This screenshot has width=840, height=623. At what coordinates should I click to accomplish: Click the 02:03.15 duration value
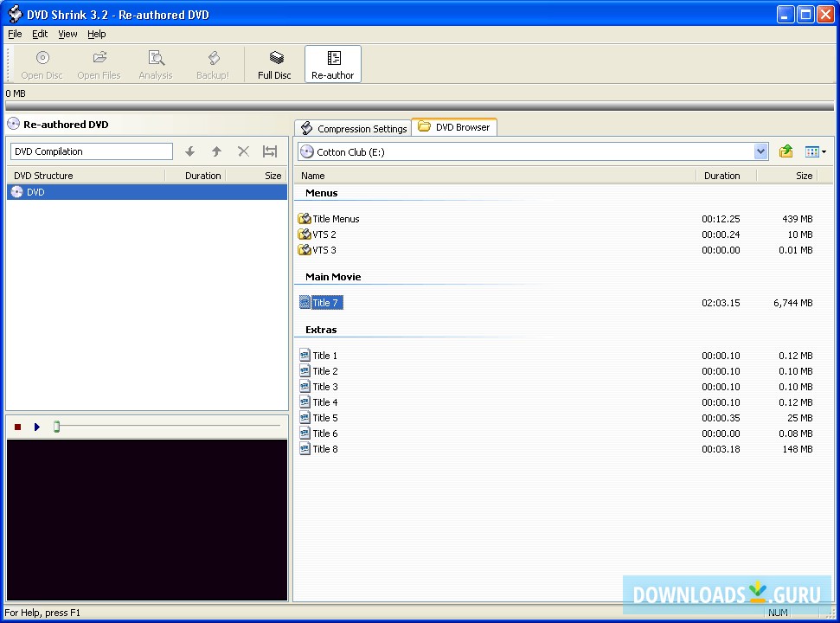point(721,303)
